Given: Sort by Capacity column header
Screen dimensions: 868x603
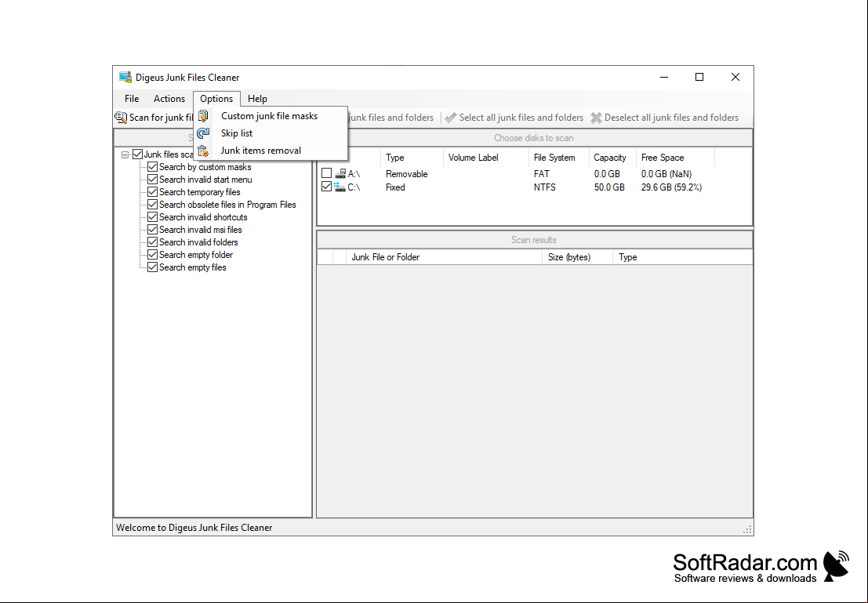Looking at the screenshot, I should click(612, 158).
